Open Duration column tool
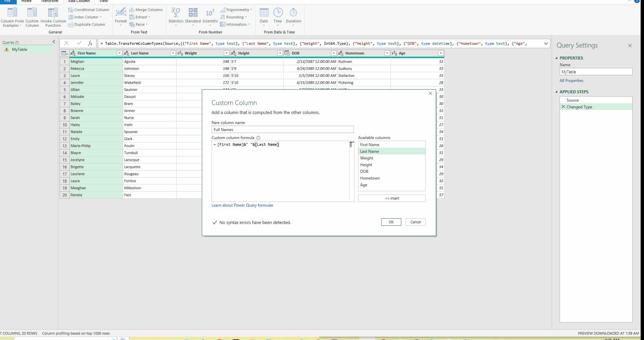The height and width of the screenshot is (340, 644). point(294,17)
